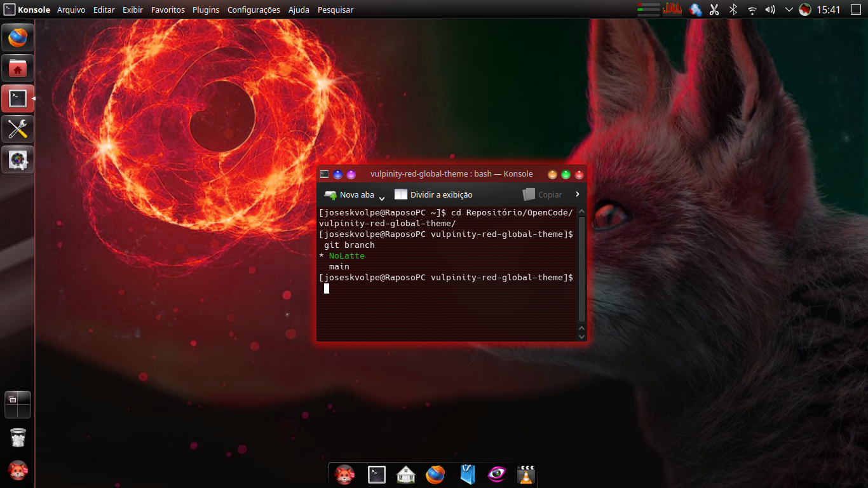Toggle the blue keep-on-all-desktops titlebar orb

[337, 174]
